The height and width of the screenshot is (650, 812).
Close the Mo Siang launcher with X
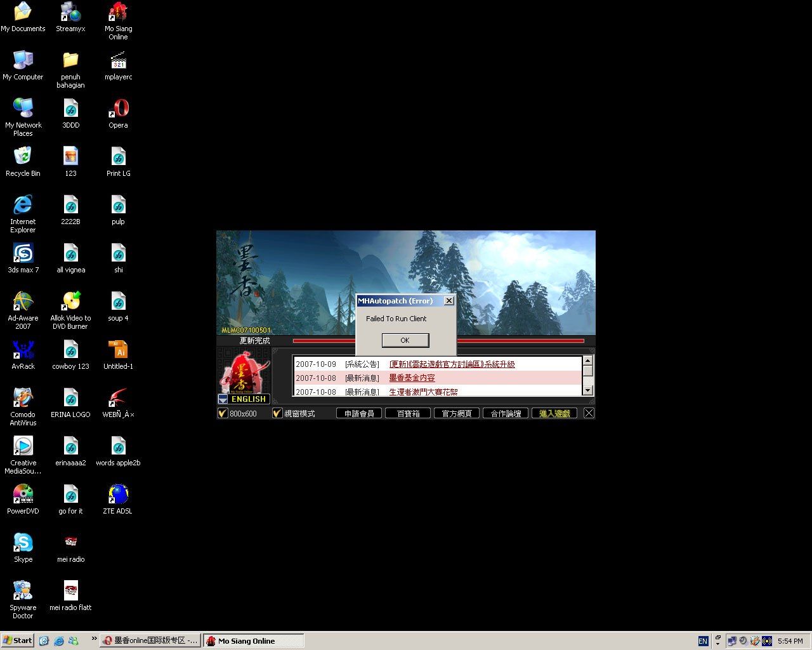click(x=589, y=413)
